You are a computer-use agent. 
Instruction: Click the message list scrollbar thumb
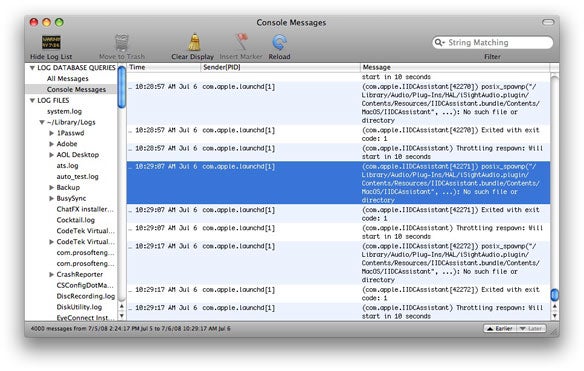555,295
